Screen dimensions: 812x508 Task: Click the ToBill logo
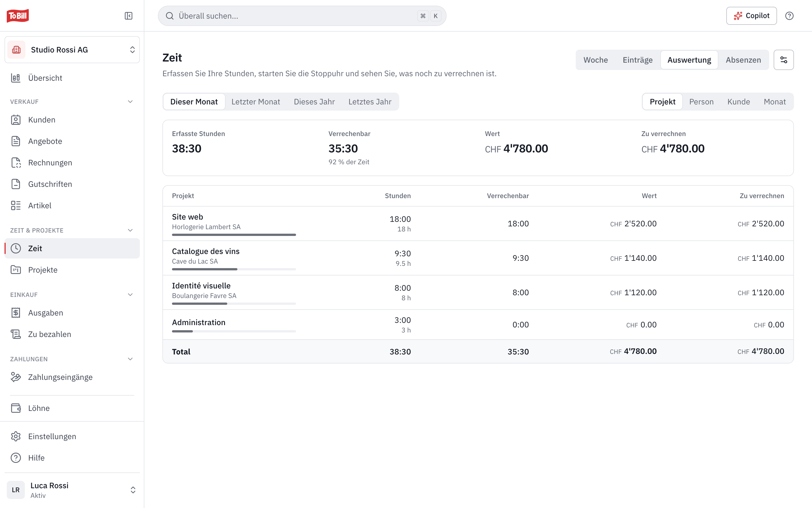18,16
